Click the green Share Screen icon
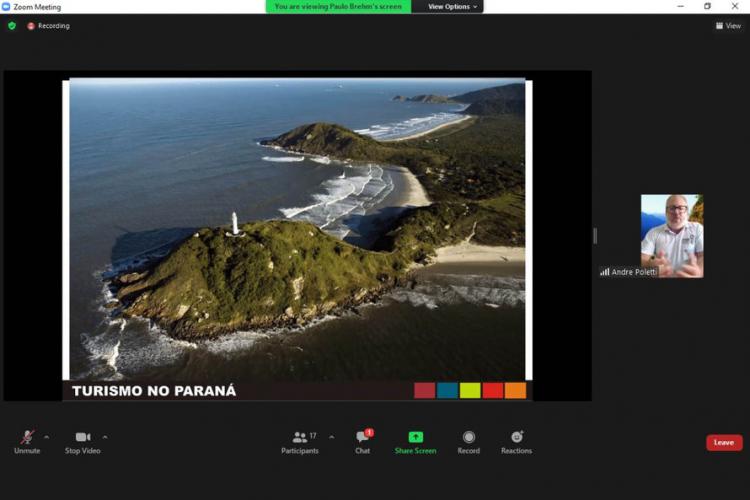 point(415,437)
